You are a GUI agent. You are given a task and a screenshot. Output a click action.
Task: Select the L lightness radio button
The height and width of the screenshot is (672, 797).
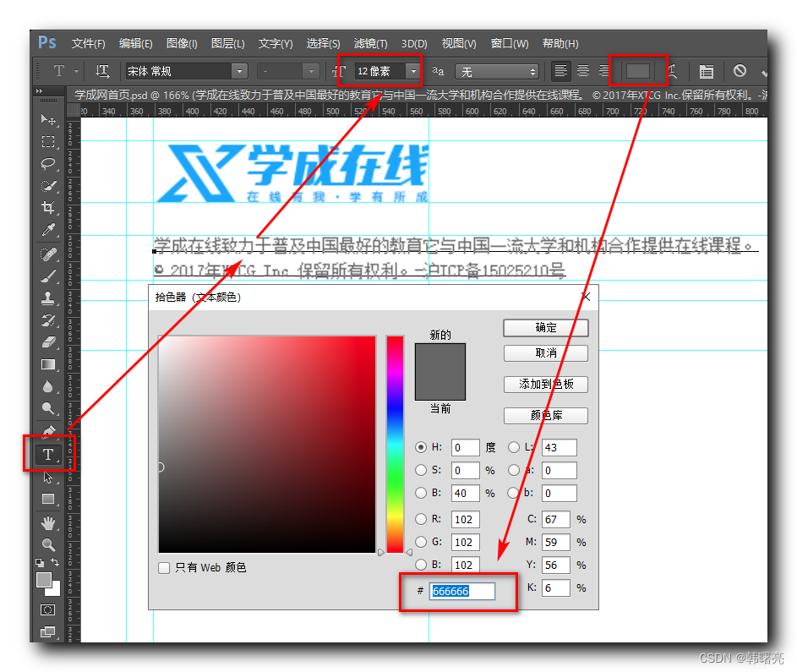click(514, 447)
